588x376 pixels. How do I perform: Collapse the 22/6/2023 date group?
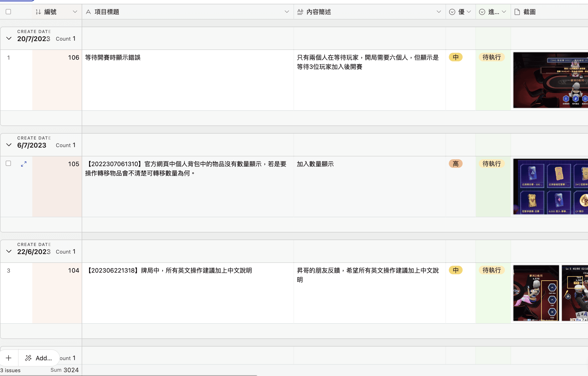[9, 251]
